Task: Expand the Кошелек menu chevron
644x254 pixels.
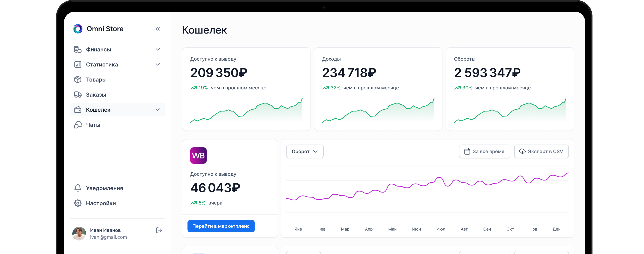Action: [157, 110]
